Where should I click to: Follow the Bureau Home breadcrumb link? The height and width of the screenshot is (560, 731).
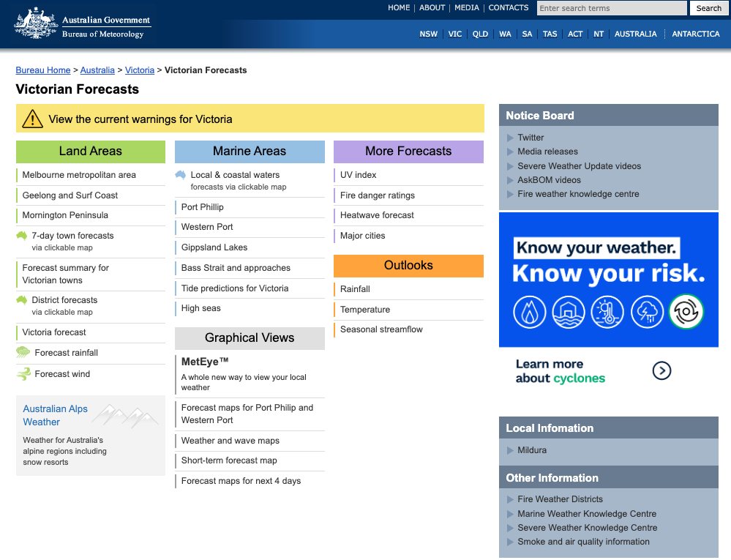[43, 70]
